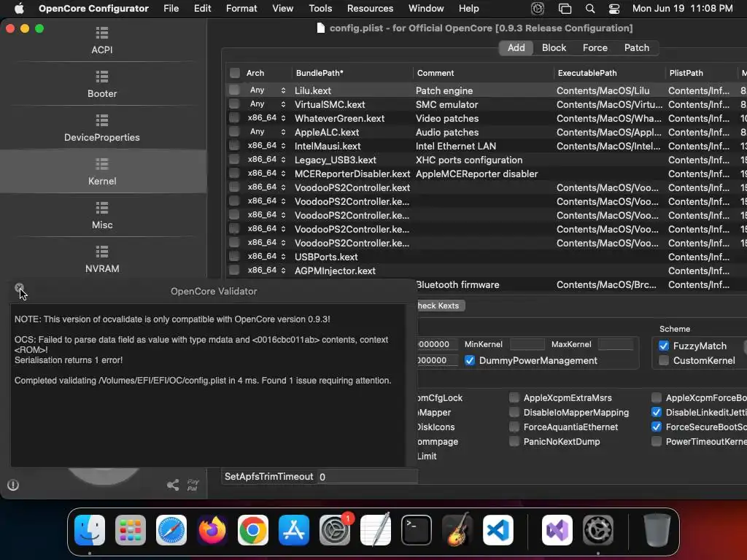747x560 pixels.
Task: Change Arch selector for WhateverGreen.kext
Action: click(266, 117)
